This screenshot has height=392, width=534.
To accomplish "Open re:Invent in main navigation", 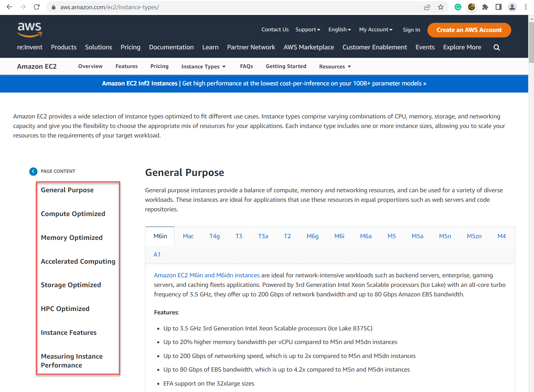I will pyautogui.click(x=30, y=47).
